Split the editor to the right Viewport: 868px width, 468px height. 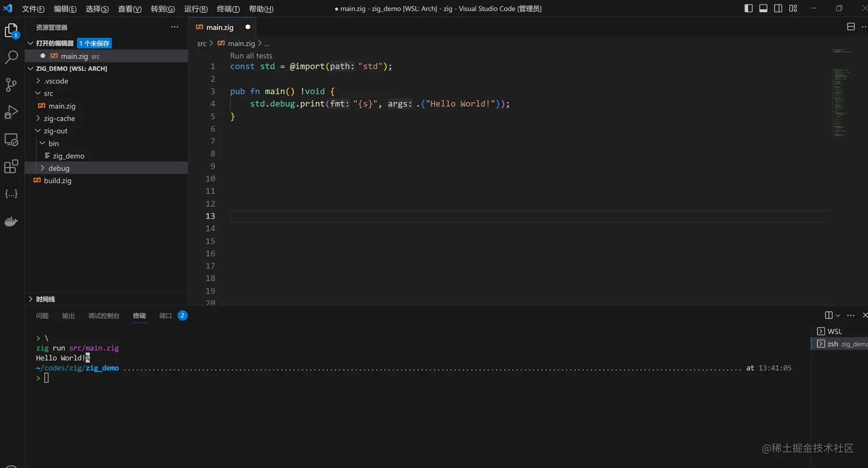pos(851,27)
